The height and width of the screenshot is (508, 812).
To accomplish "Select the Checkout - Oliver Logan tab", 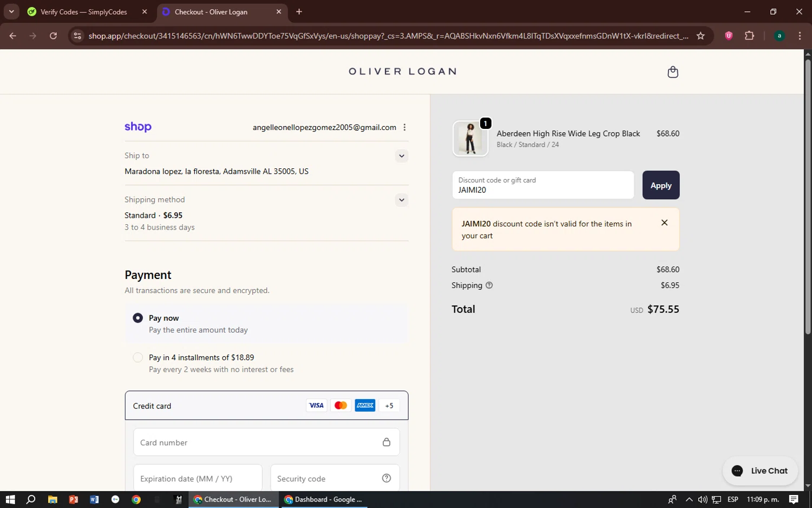I will tap(223, 11).
